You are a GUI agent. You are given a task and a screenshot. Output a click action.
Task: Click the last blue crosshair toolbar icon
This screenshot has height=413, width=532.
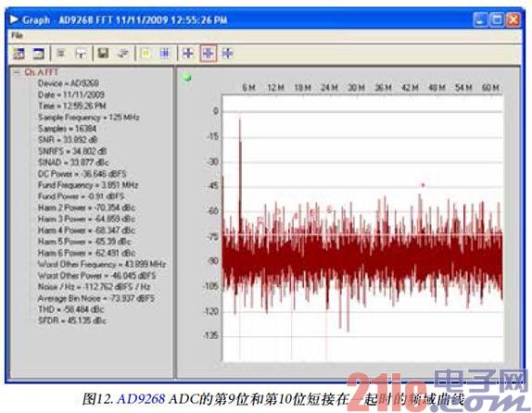pyautogui.click(x=228, y=53)
